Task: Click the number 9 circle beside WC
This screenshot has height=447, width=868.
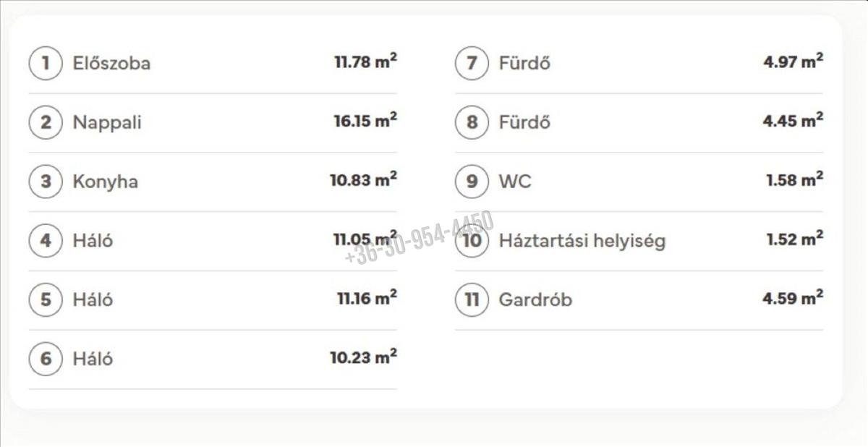Action: [472, 182]
